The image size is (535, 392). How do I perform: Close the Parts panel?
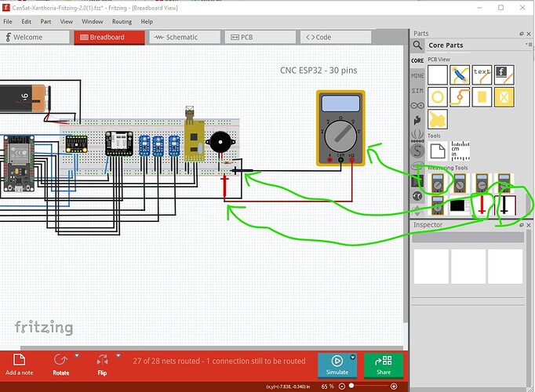tap(529, 34)
